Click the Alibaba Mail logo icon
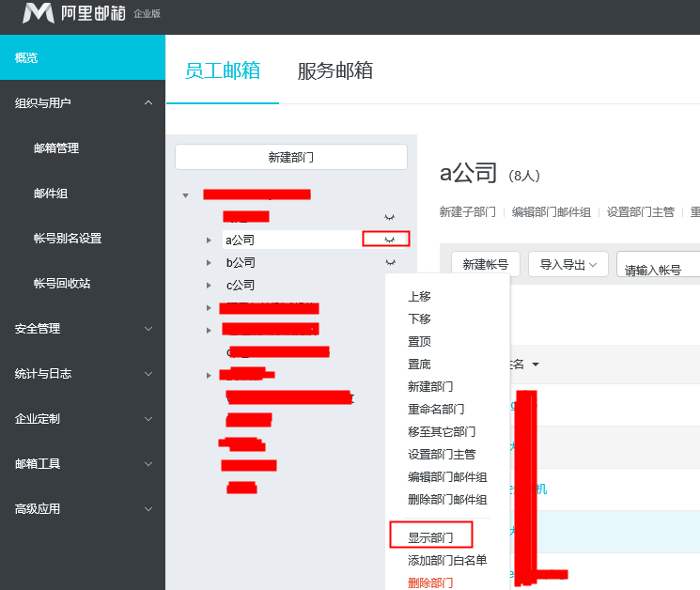 39,13
